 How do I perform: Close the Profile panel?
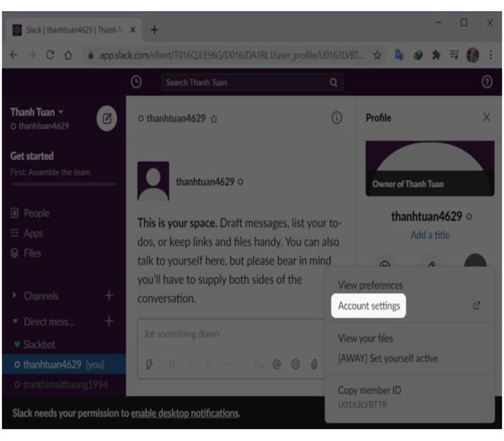[486, 117]
